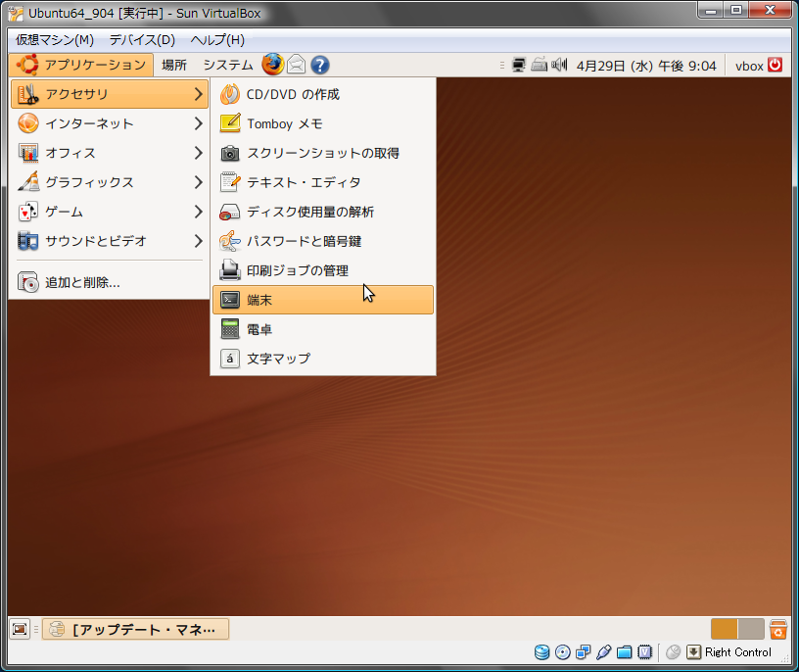Image resolution: width=799 pixels, height=672 pixels.
Task: Click VirtualBox USB devices status icon
Action: point(604,652)
